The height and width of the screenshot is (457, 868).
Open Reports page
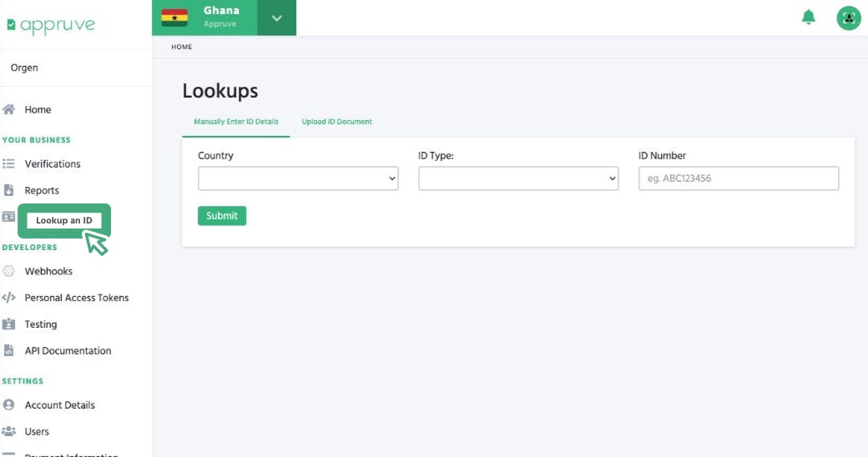tap(42, 190)
